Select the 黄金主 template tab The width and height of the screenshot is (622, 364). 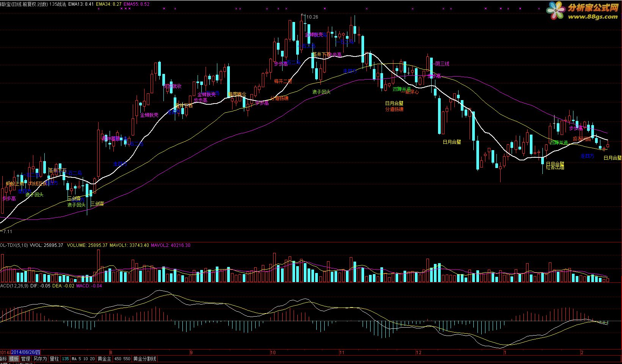(104, 359)
